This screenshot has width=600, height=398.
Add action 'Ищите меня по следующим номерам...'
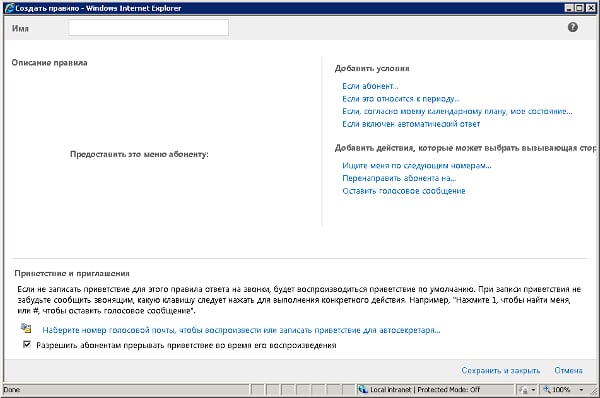(417, 166)
